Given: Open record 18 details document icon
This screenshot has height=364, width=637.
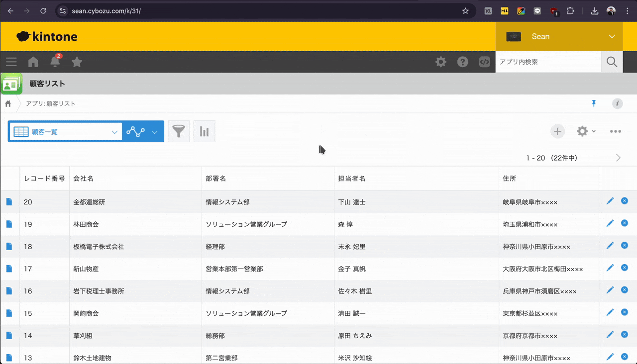Looking at the screenshot, I should [x=9, y=246].
